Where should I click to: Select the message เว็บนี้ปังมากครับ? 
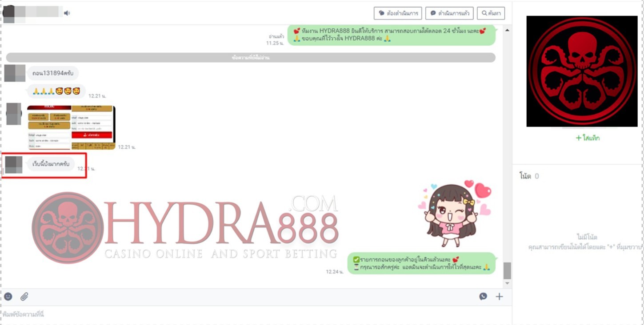click(51, 164)
